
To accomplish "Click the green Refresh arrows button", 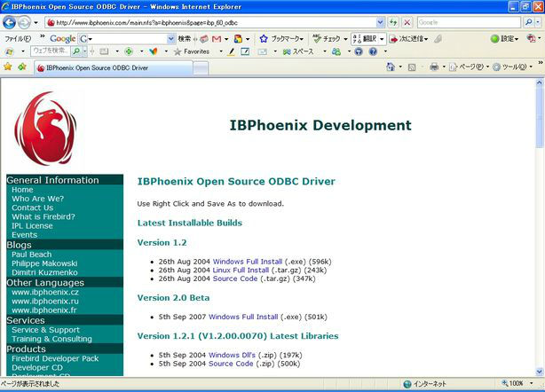I will point(393,22).
